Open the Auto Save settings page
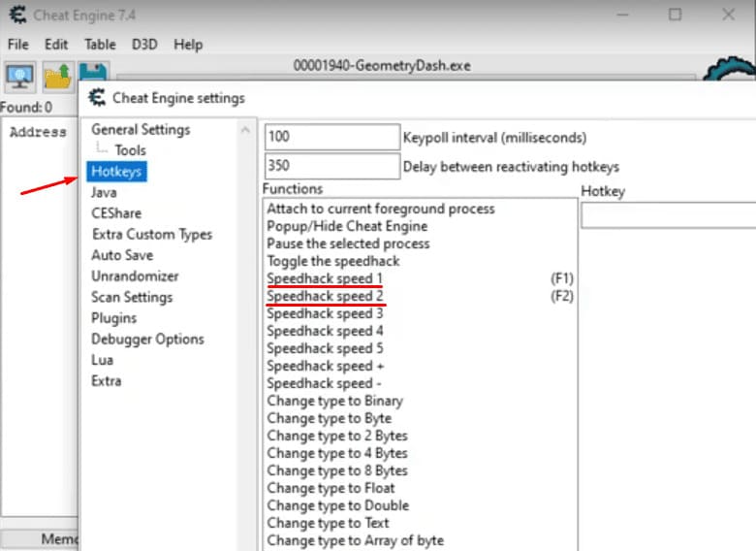The width and height of the screenshot is (756, 551). [122, 255]
